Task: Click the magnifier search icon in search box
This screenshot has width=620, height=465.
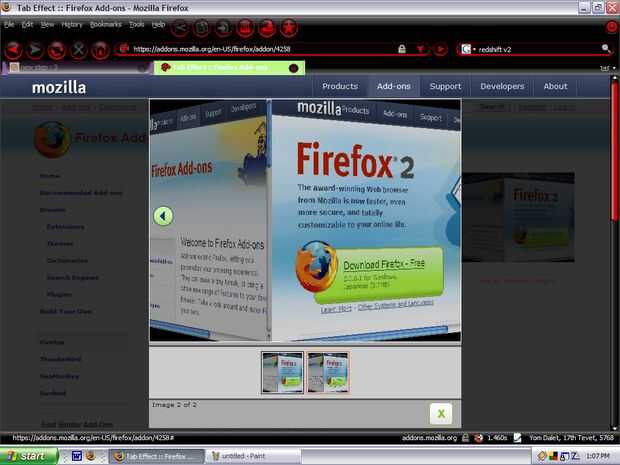Action: (x=606, y=49)
